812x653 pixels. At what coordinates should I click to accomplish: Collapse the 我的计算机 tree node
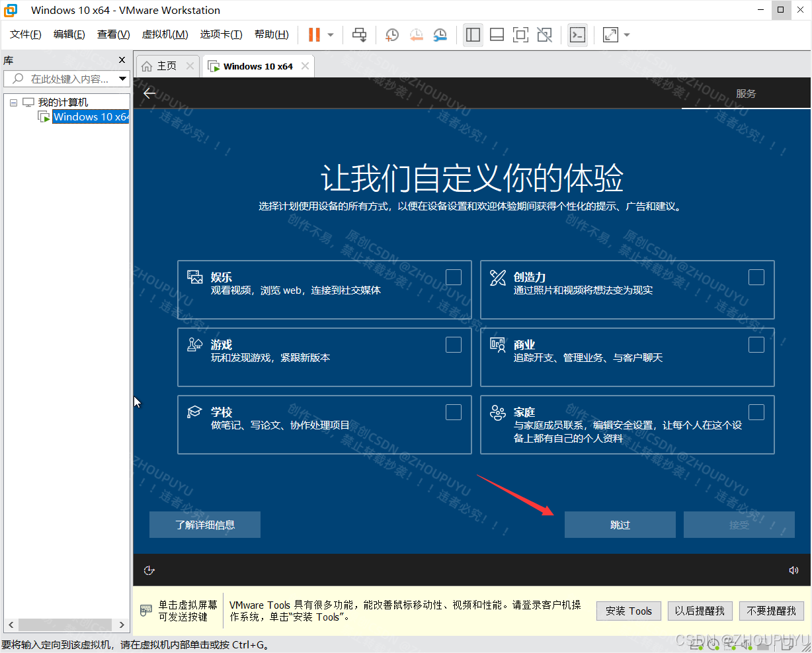click(13, 103)
